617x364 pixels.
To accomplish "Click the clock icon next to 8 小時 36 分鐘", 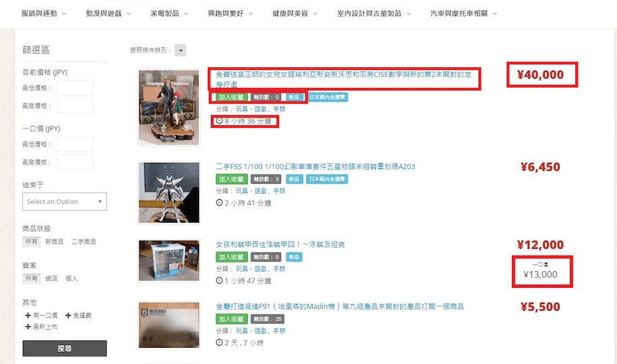I will (219, 120).
